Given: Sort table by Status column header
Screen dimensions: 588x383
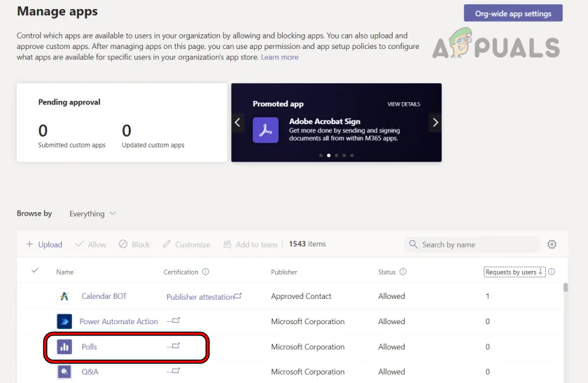Looking at the screenshot, I should coord(386,272).
